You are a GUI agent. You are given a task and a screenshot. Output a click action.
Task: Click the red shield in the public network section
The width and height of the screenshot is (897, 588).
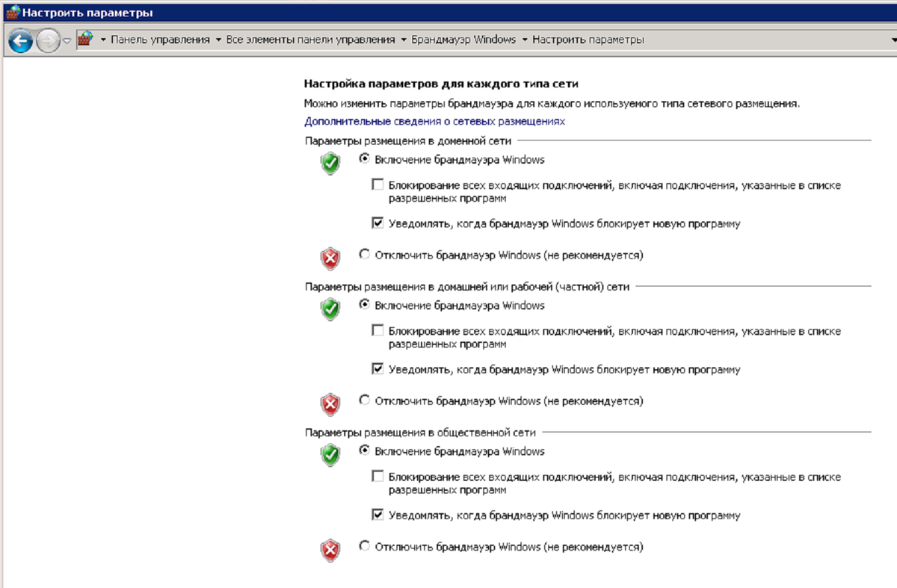[329, 546]
